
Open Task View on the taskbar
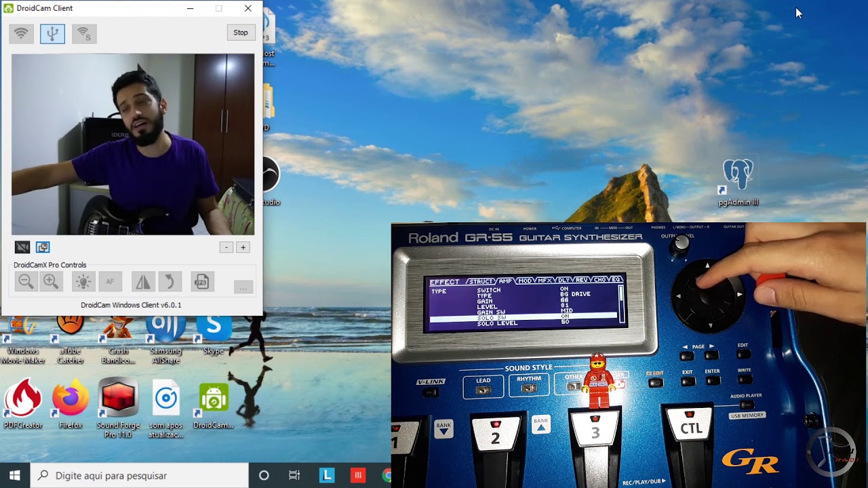click(294, 476)
